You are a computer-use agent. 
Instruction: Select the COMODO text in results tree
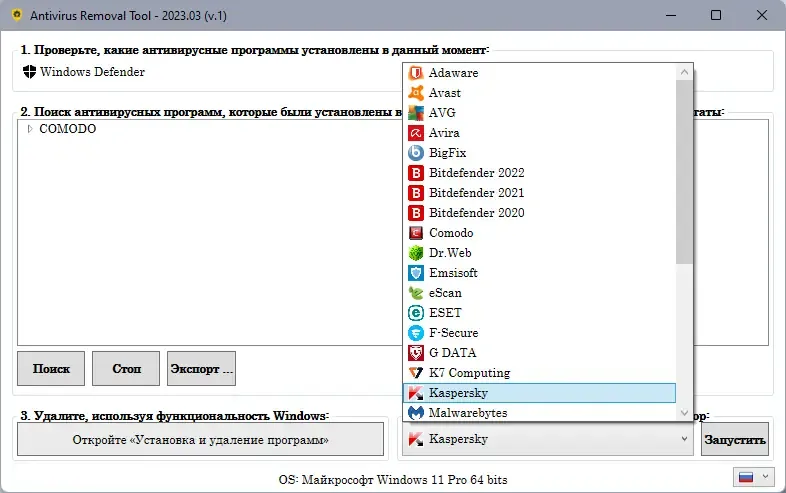[x=68, y=129]
